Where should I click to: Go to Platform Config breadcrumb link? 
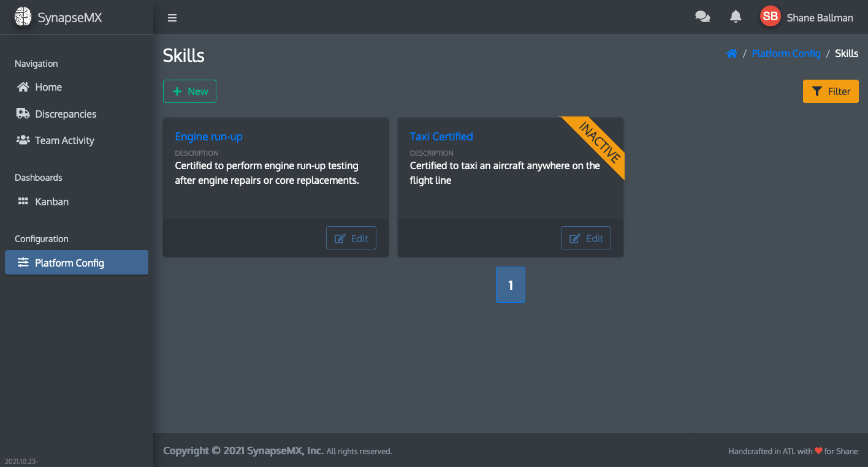[x=786, y=53]
